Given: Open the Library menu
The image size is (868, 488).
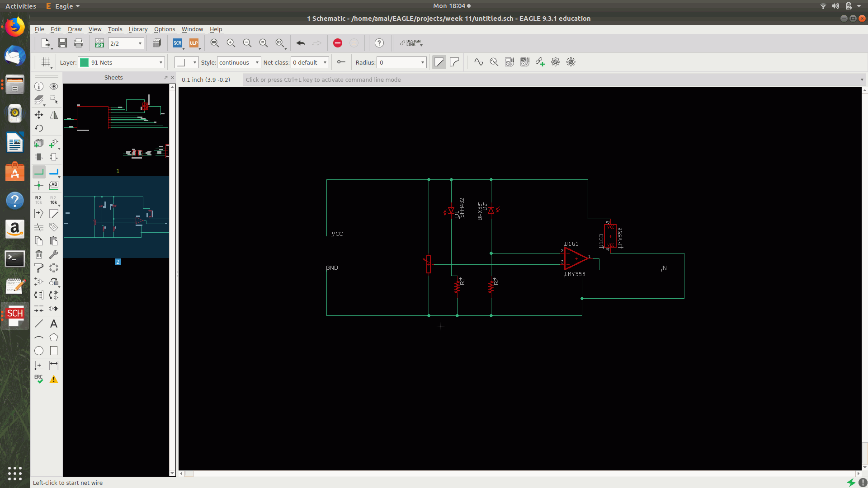Looking at the screenshot, I should [138, 29].
